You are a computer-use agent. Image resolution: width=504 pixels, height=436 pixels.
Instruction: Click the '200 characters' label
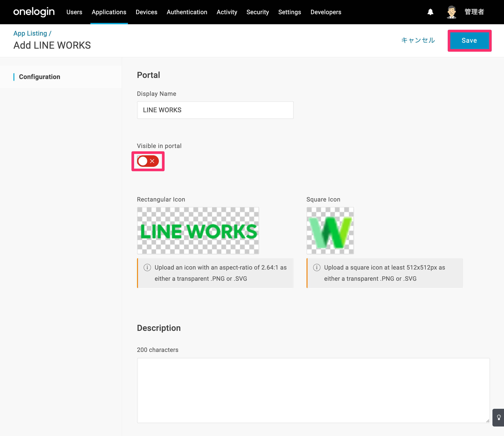click(158, 350)
